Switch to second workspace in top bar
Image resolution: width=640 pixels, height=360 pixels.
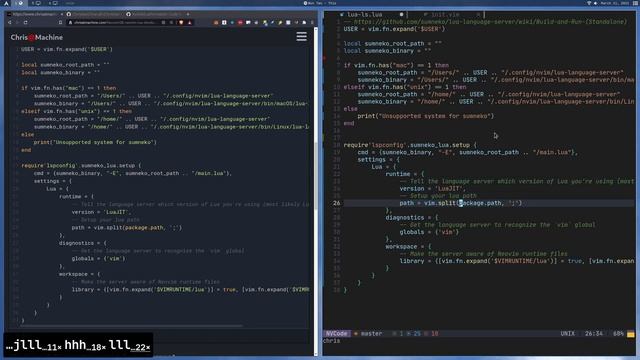click(x=36, y=3)
